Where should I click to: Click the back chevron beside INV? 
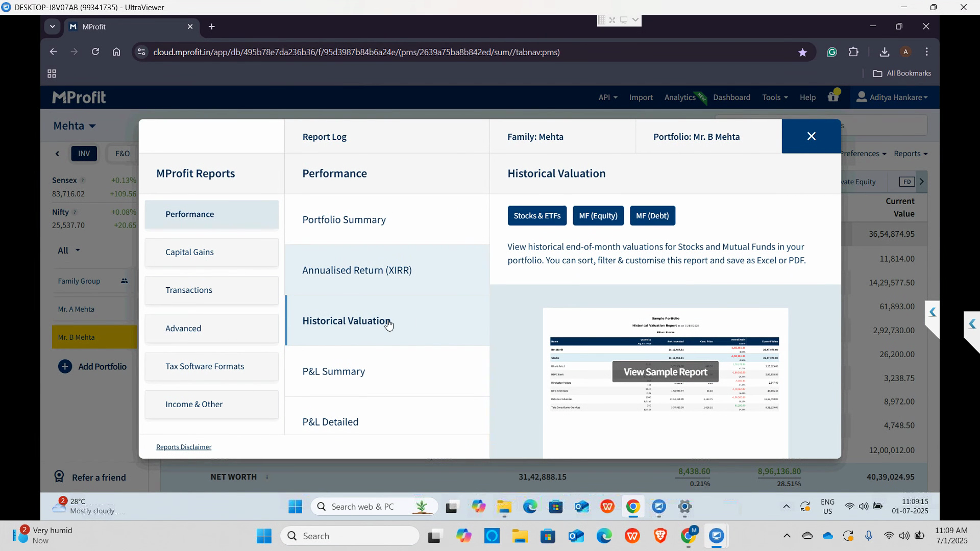pos(57,154)
